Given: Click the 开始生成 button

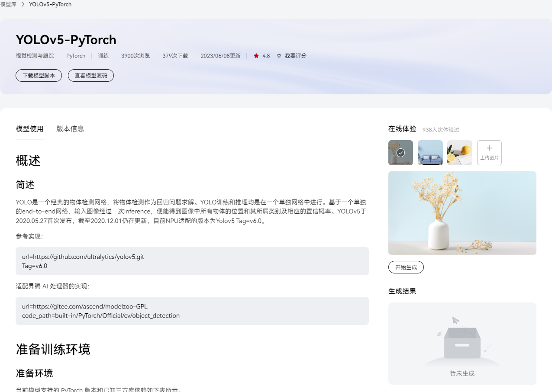Looking at the screenshot, I should (406, 267).
